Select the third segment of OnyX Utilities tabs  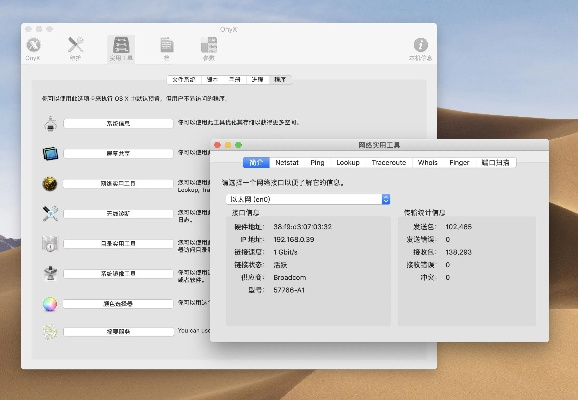[234, 80]
